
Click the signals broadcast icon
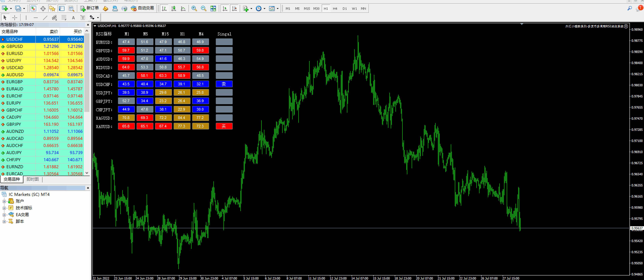click(124, 8)
